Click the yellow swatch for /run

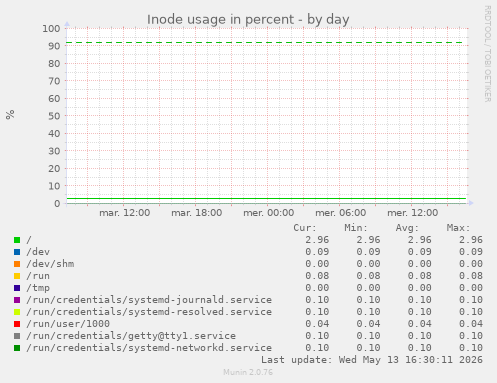click(x=17, y=276)
